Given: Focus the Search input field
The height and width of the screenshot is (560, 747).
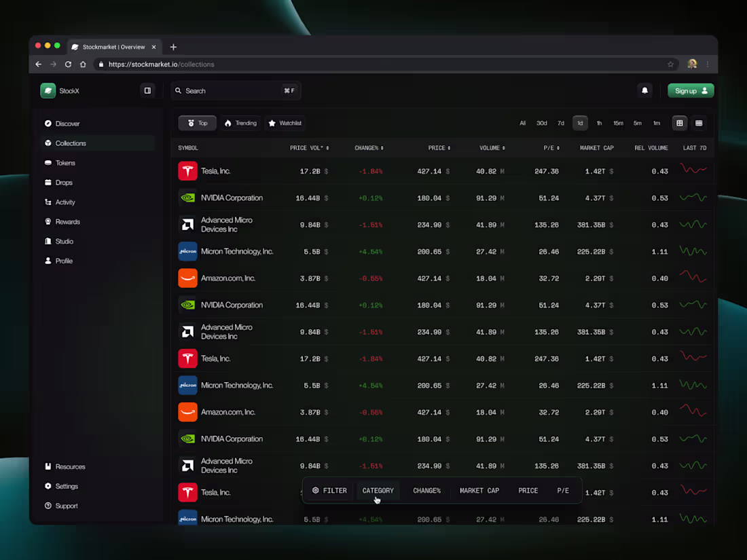Looking at the screenshot, I should coord(236,90).
